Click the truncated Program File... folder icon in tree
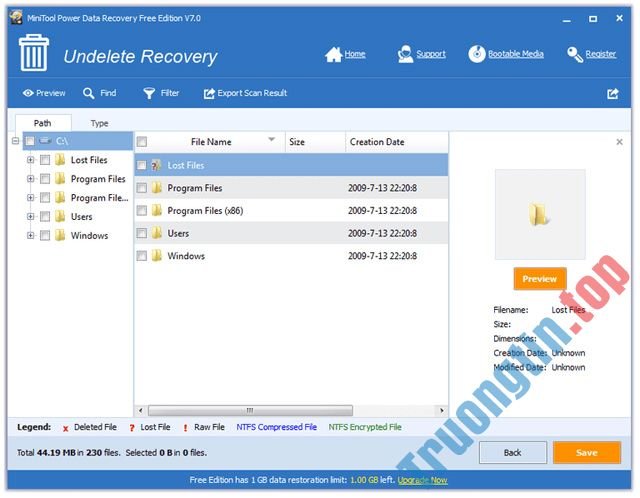 click(60, 197)
